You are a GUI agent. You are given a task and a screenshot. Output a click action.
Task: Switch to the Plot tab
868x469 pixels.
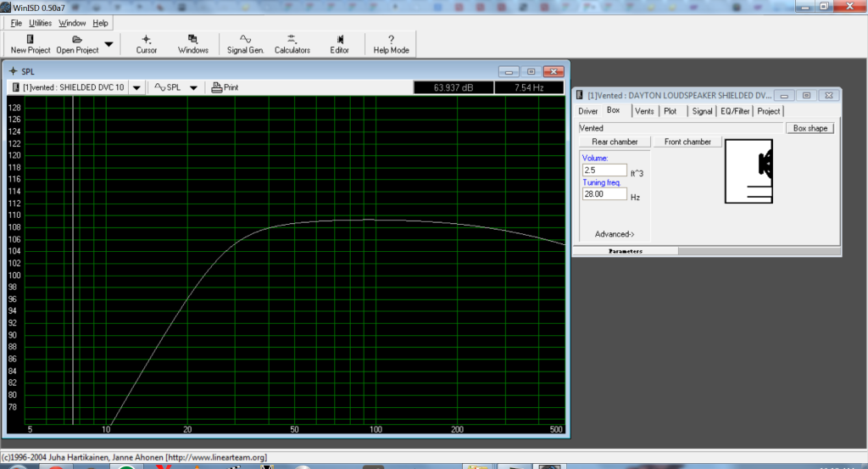(670, 111)
